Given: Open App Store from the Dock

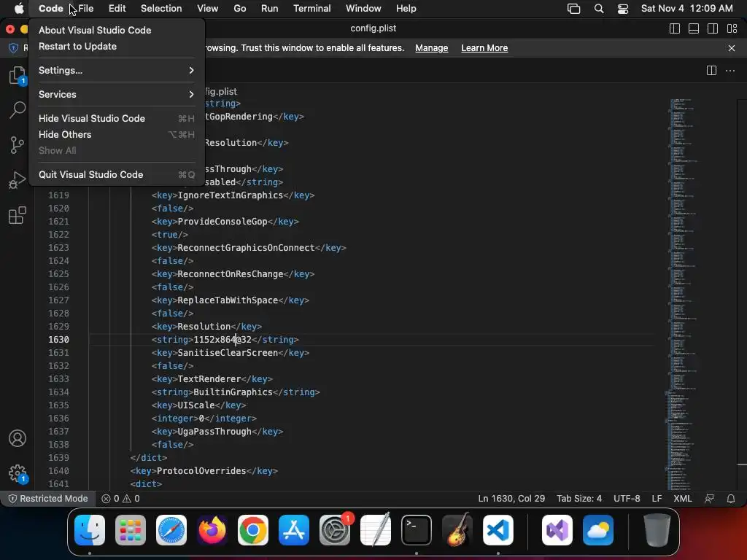Looking at the screenshot, I should (x=294, y=530).
